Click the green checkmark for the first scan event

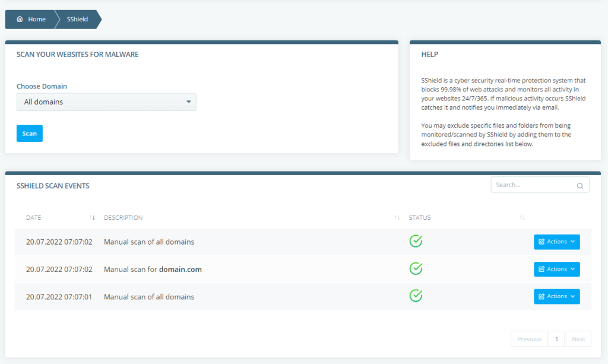(x=416, y=241)
